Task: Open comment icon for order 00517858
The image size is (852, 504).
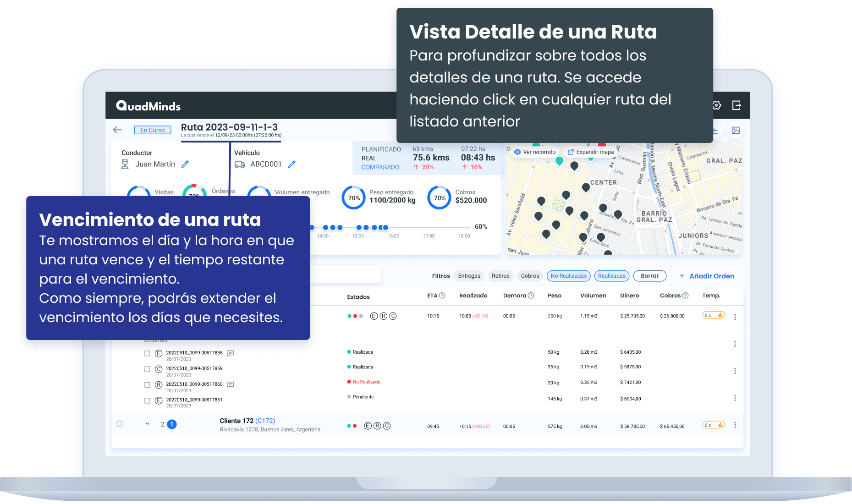Action: 231,353
